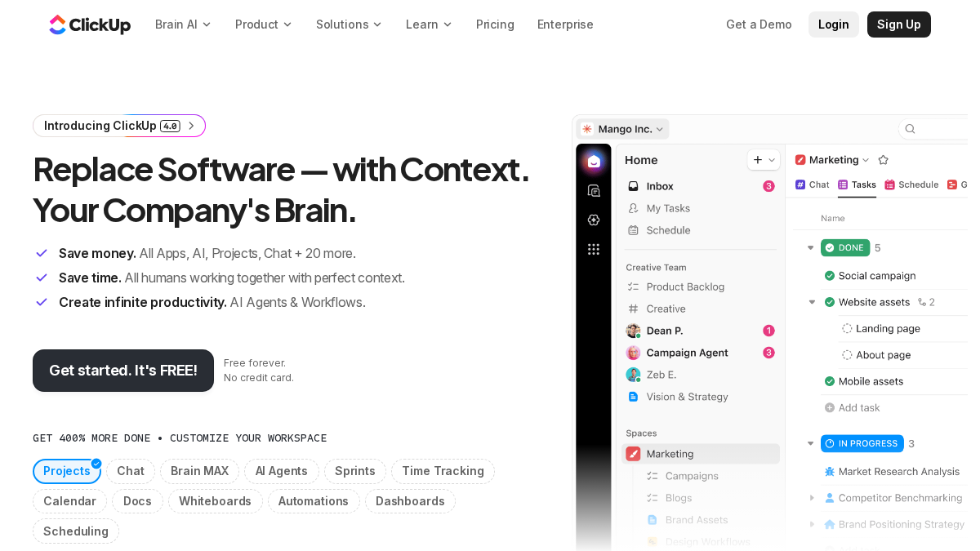Open the Product nav dropdown
Screen dimensions: 980x551
[x=263, y=24]
